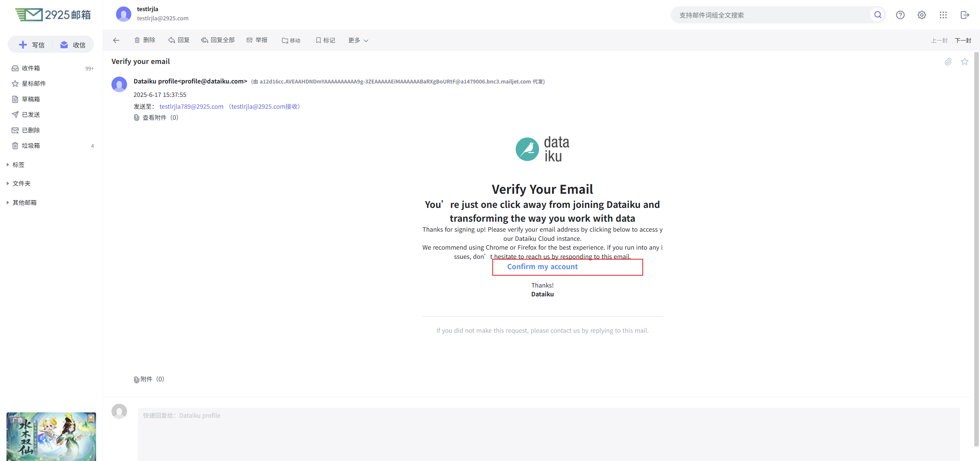The image size is (980, 461).
Task: Go to previous email 上一封
Action: (939, 40)
